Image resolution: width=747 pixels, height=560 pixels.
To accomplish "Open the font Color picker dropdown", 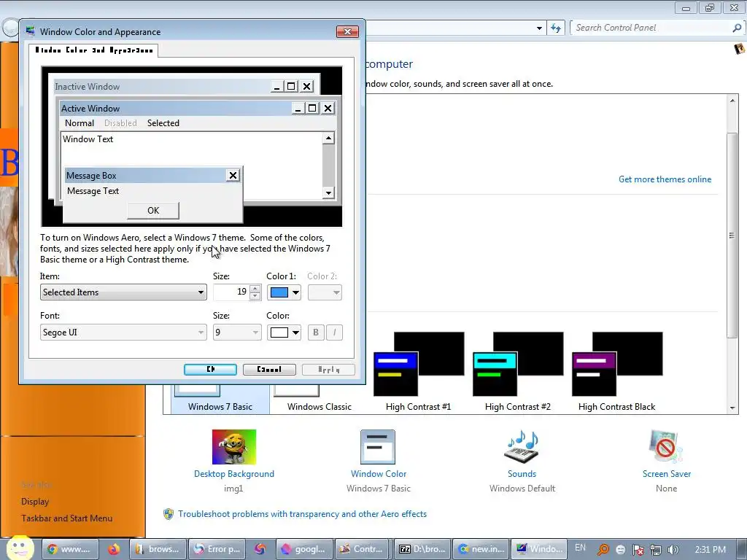I will tap(284, 332).
